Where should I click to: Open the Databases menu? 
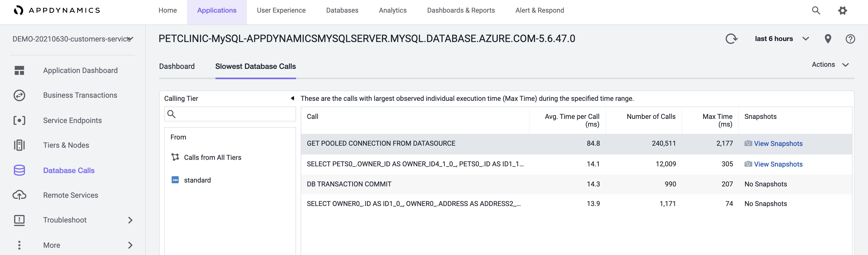[x=342, y=10]
